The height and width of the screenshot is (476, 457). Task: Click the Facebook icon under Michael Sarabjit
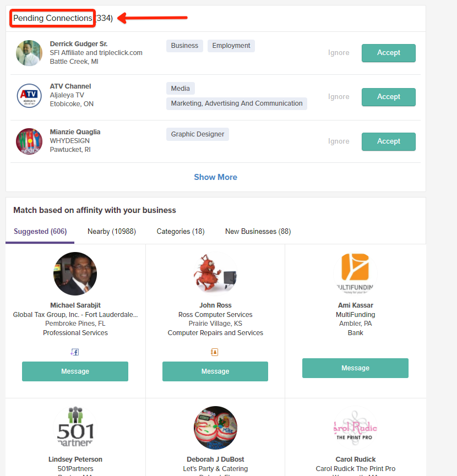coord(75,352)
